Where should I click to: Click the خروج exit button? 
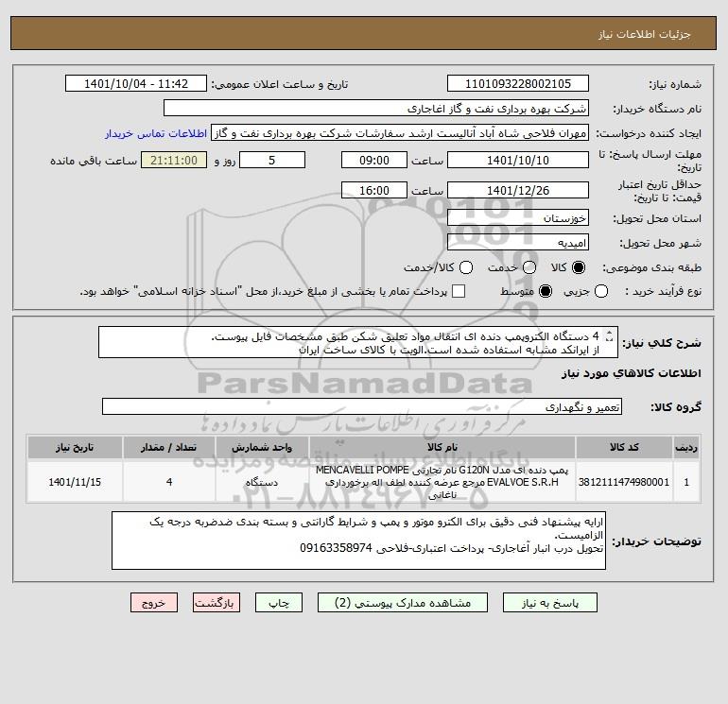pyautogui.click(x=154, y=603)
